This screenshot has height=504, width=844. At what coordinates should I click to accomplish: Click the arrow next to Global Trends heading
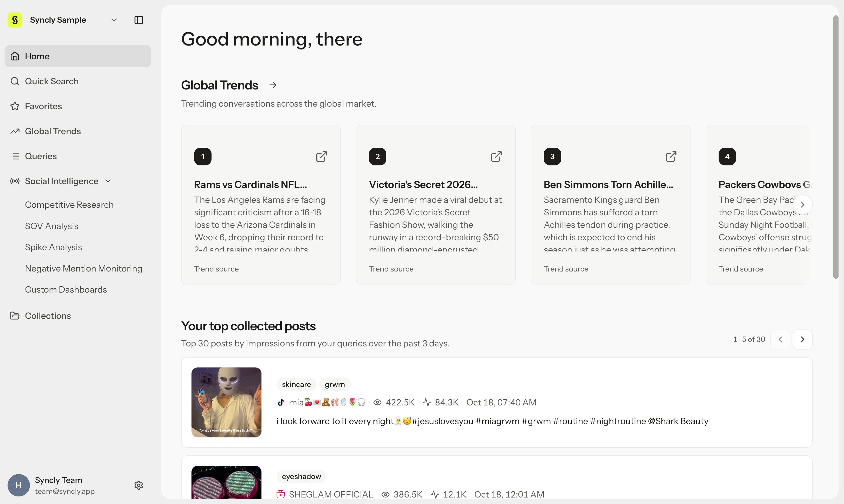pyautogui.click(x=273, y=85)
